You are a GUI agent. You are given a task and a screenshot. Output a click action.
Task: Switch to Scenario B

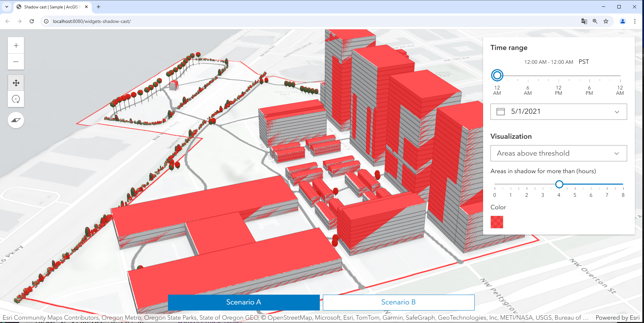click(398, 302)
